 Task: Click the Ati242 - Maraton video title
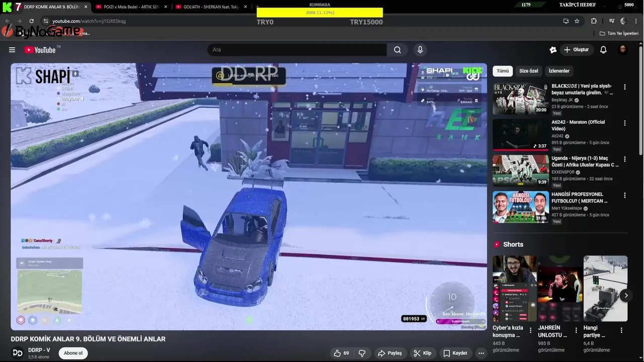[x=578, y=125]
